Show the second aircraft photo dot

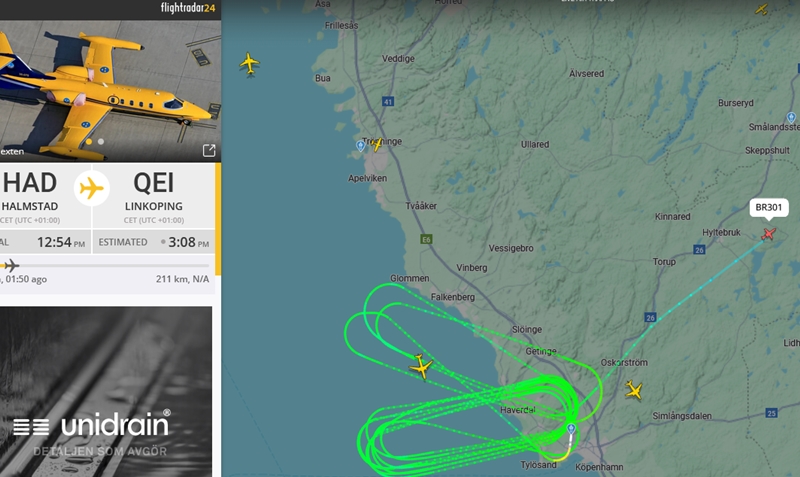coord(101,141)
